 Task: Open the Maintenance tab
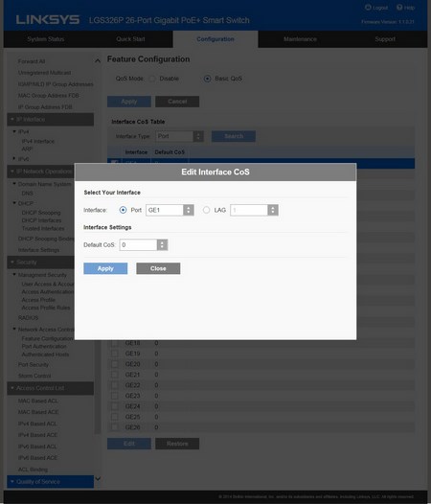[300, 39]
